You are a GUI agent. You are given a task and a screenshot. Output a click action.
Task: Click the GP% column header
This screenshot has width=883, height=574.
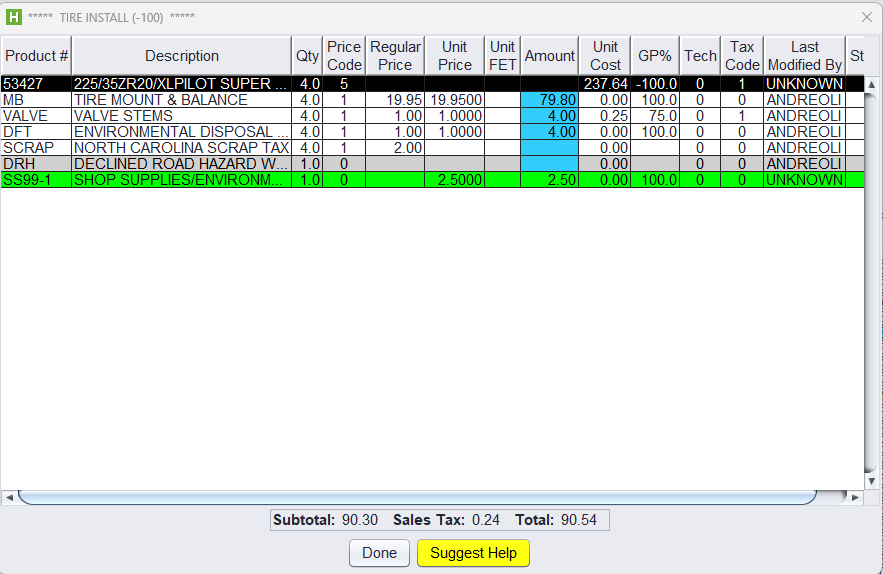(654, 56)
